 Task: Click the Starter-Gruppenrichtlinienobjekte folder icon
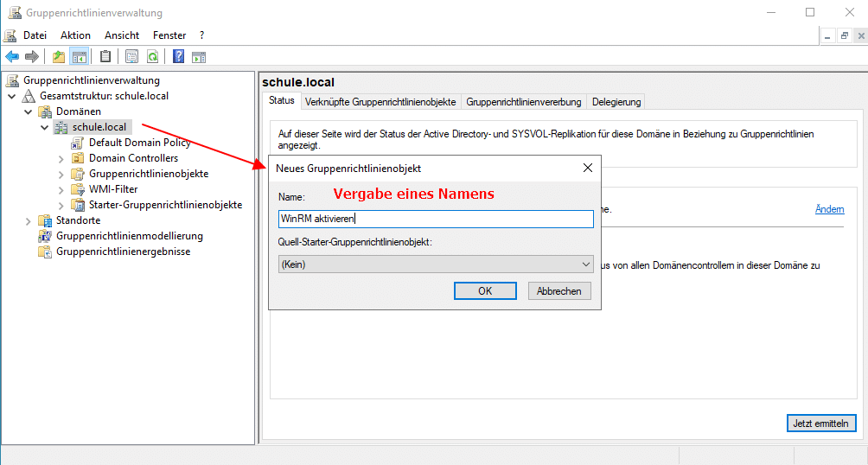point(78,205)
